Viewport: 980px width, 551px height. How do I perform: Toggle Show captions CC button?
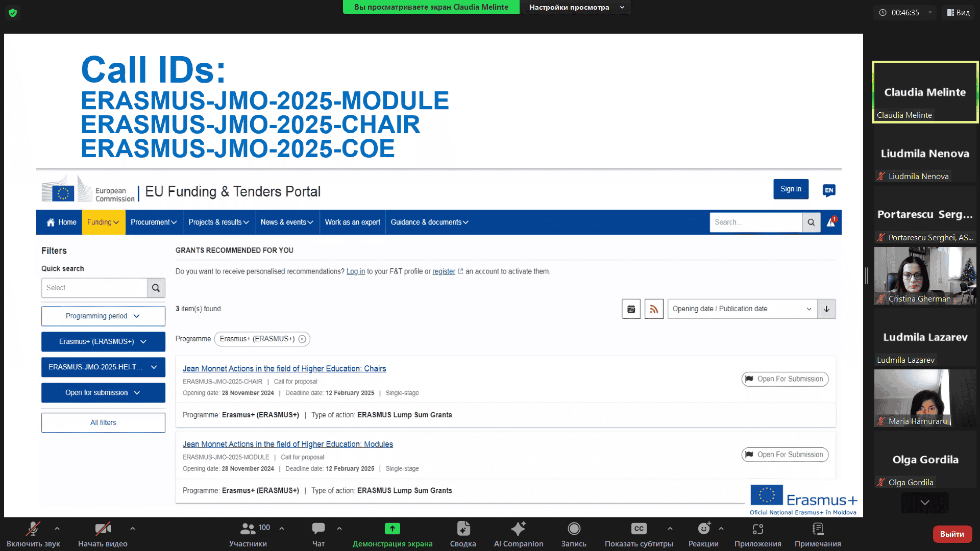(639, 529)
